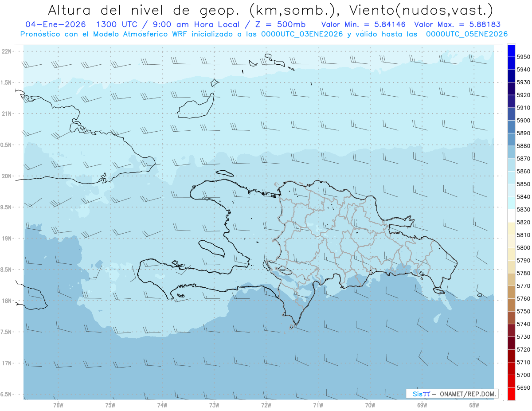532x411 pixels.
Task: Click the white swatch between 5820 and 5830
Action: (x=511, y=216)
